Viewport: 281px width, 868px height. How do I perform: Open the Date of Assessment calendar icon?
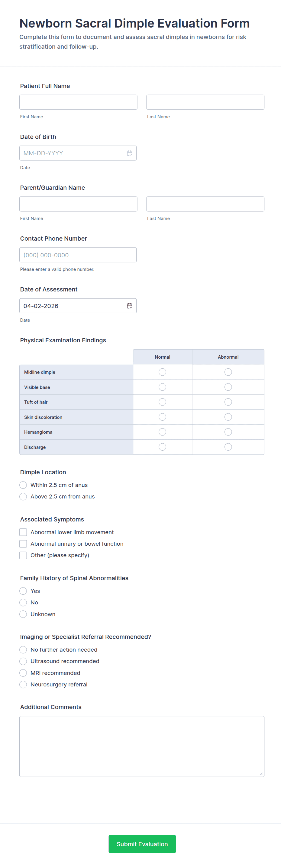pyautogui.click(x=130, y=306)
